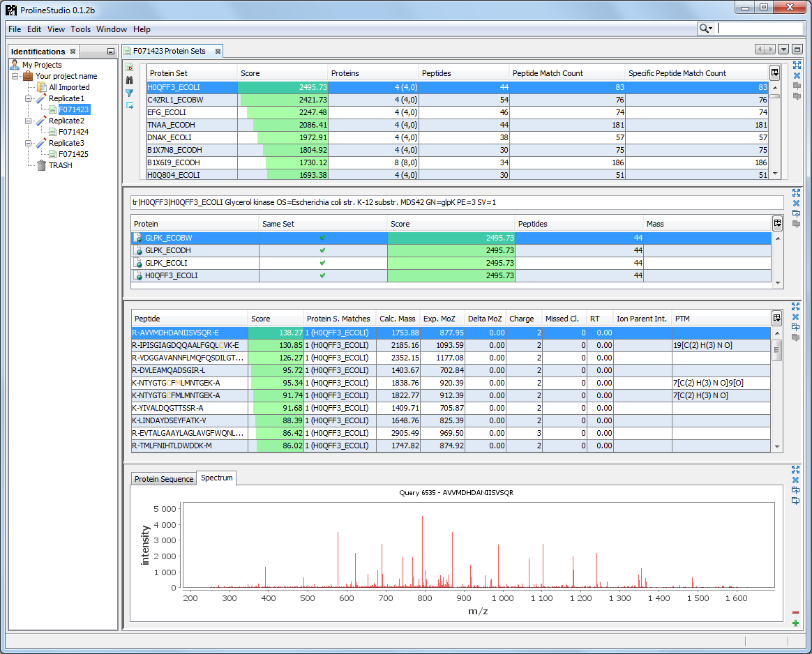Collapse the Replicate1 tree node
812x654 pixels.
29,98
